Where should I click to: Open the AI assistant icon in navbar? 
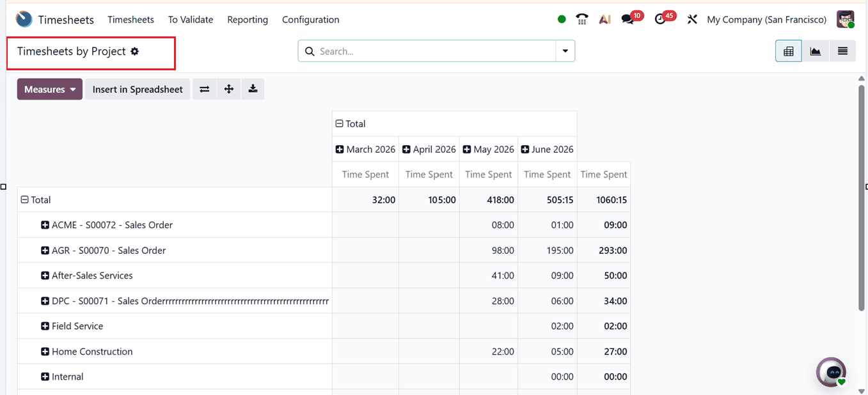pyautogui.click(x=604, y=19)
